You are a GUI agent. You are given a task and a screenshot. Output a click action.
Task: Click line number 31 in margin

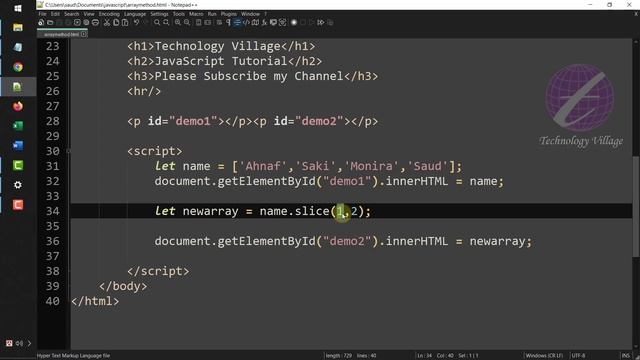(52, 166)
